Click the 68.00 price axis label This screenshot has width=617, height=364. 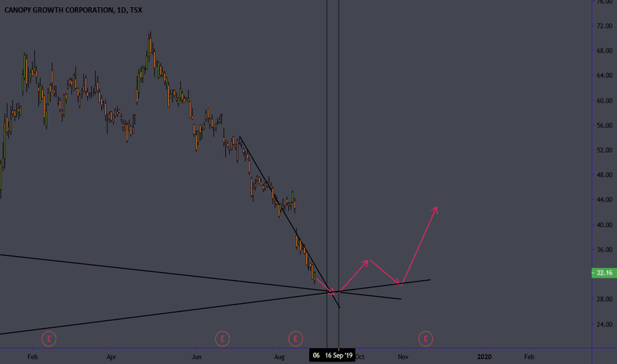coord(604,50)
